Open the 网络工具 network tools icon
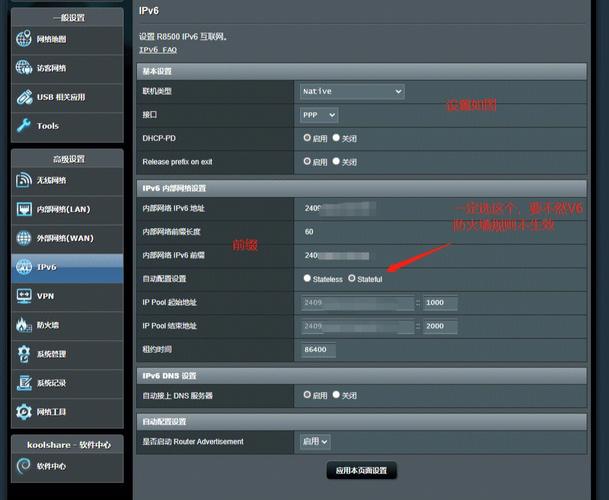Viewport: 609px width, 500px height. click(x=24, y=411)
